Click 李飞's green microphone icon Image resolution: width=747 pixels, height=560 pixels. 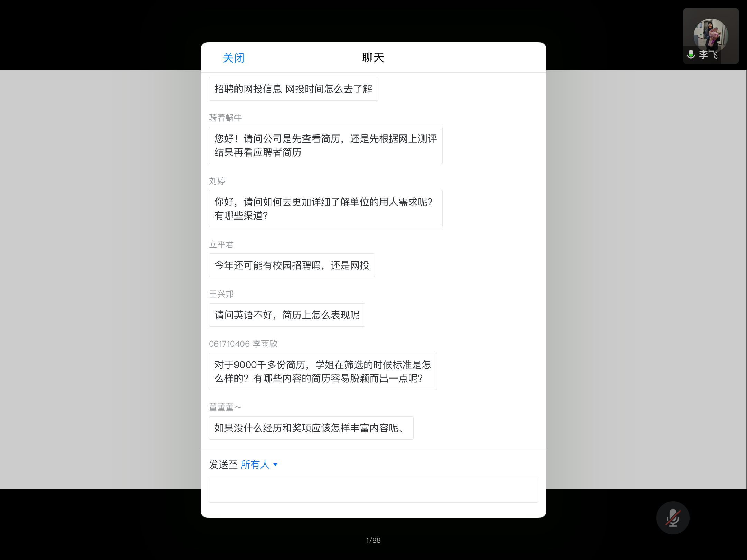pos(691,55)
